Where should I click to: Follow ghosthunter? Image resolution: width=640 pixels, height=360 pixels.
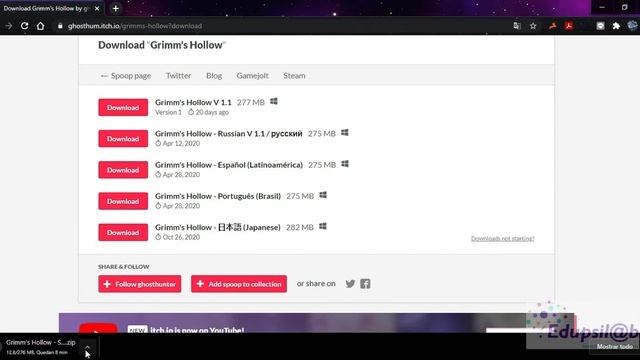click(140, 284)
